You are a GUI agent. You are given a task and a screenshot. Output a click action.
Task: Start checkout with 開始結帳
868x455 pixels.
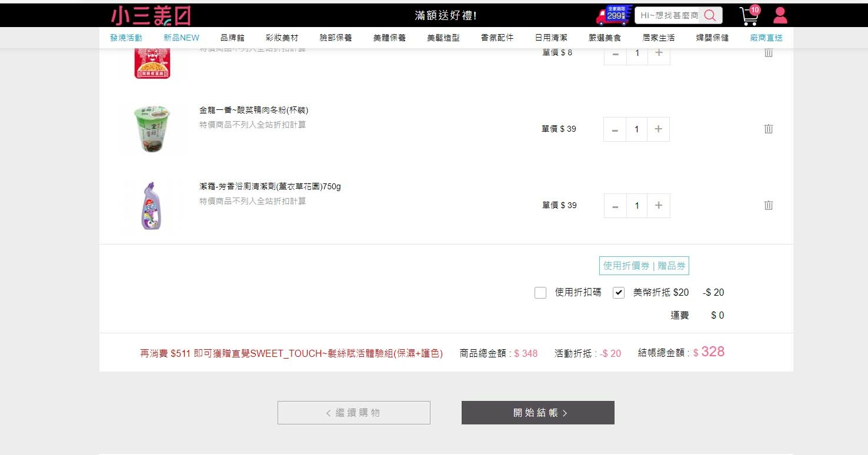pos(538,413)
